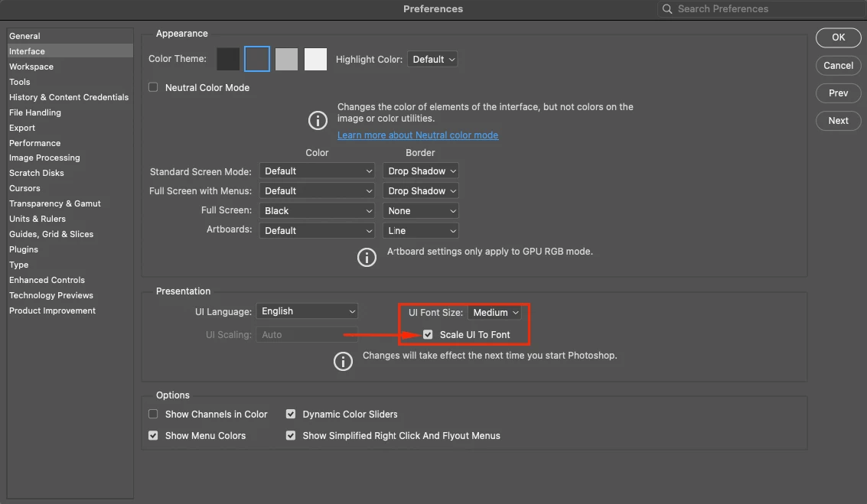Click the Cancel button
Screen dimensions: 867x504
tap(838, 65)
